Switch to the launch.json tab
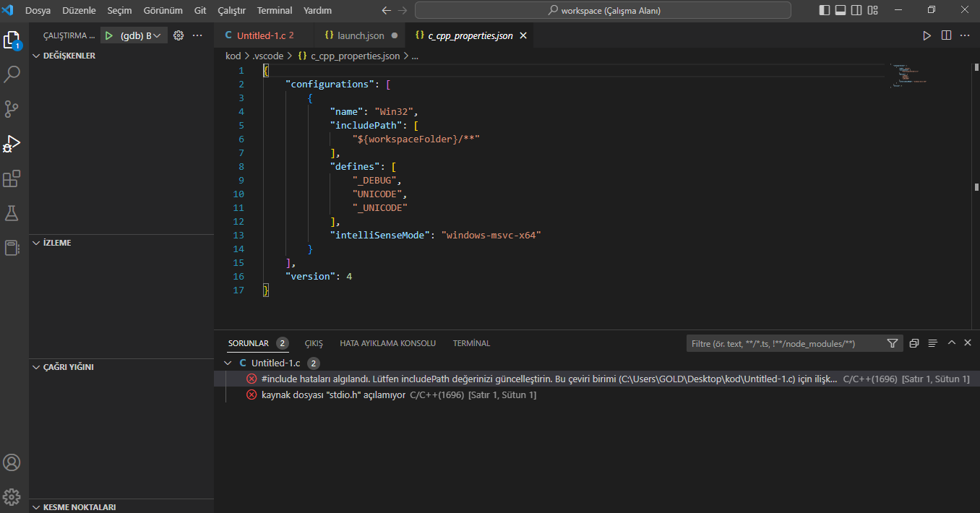 pos(361,35)
